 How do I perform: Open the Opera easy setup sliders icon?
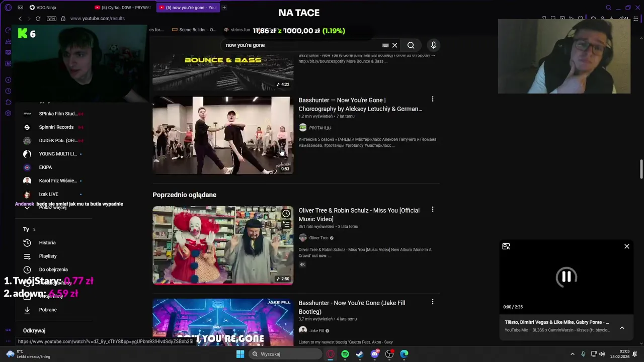click(636, 19)
